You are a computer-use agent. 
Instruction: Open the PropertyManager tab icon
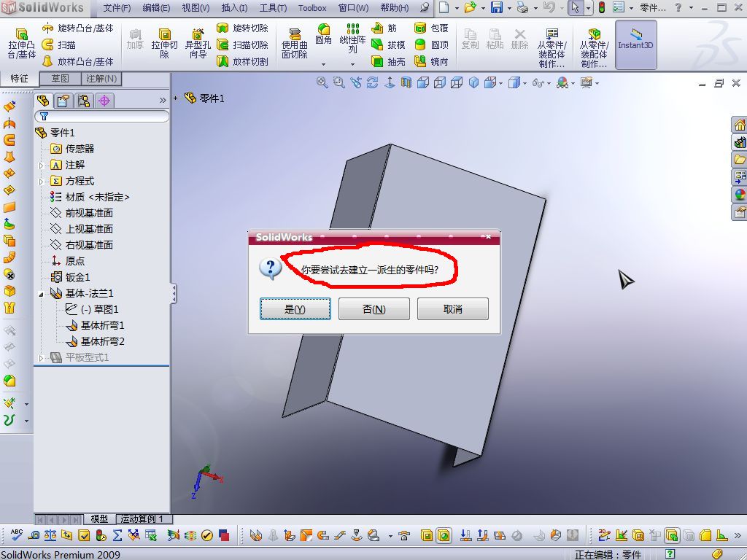point(63,101)
